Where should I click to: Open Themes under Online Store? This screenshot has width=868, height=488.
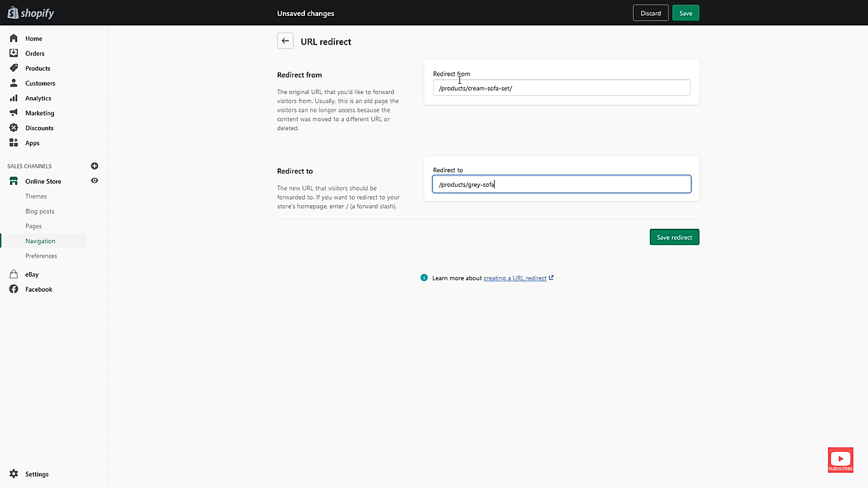36,196
